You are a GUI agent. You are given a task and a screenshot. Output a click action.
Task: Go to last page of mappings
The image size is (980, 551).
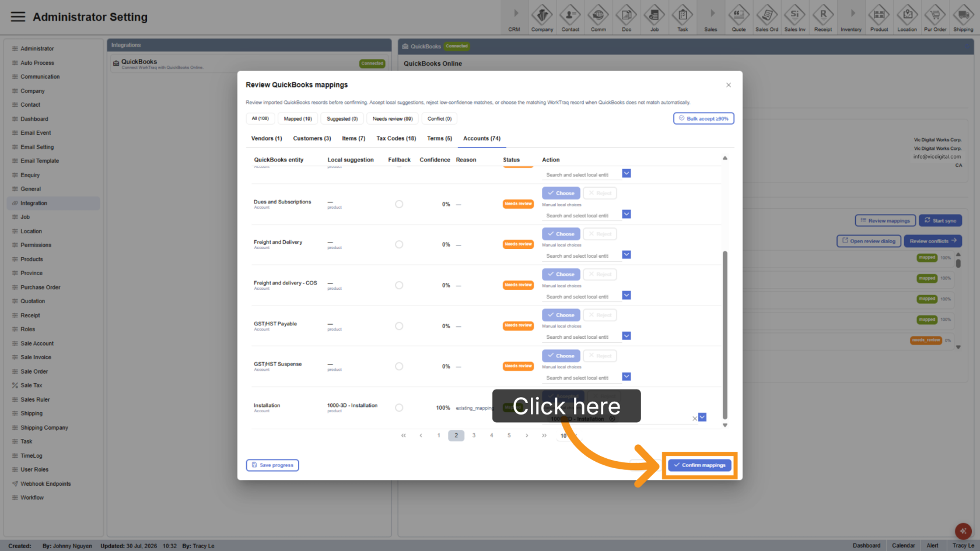coord(544,436)
